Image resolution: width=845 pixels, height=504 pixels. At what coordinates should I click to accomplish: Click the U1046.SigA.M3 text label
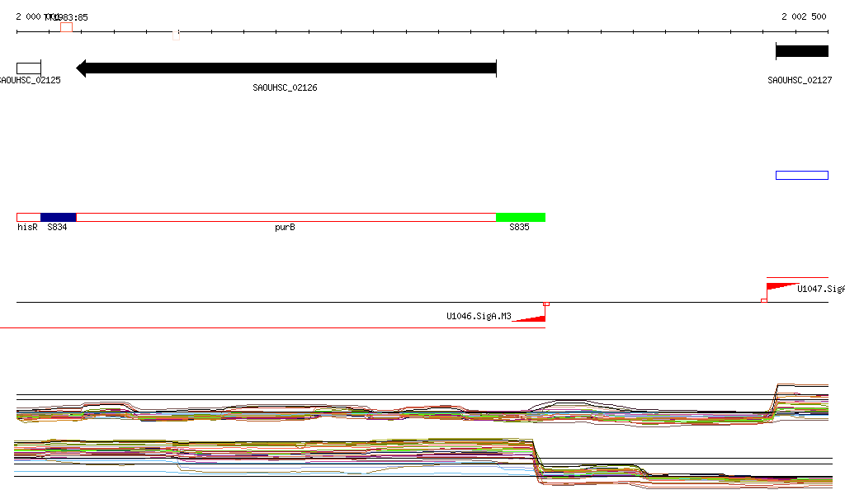point(479,316)
